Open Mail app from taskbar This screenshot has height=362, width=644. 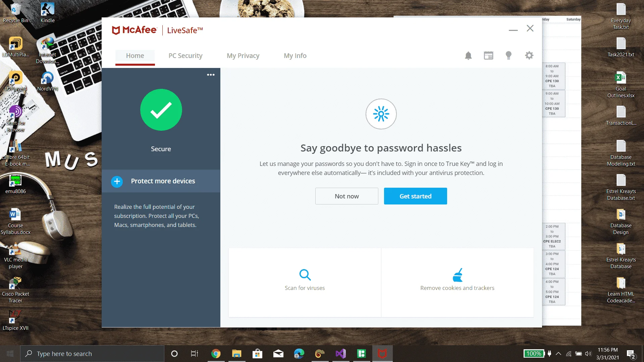(278, 354)
